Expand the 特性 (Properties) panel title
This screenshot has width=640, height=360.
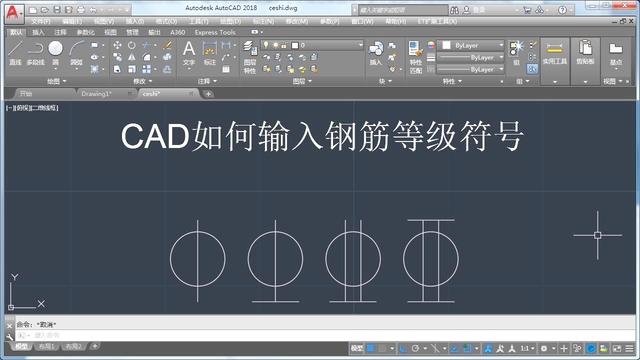[452, 81]
